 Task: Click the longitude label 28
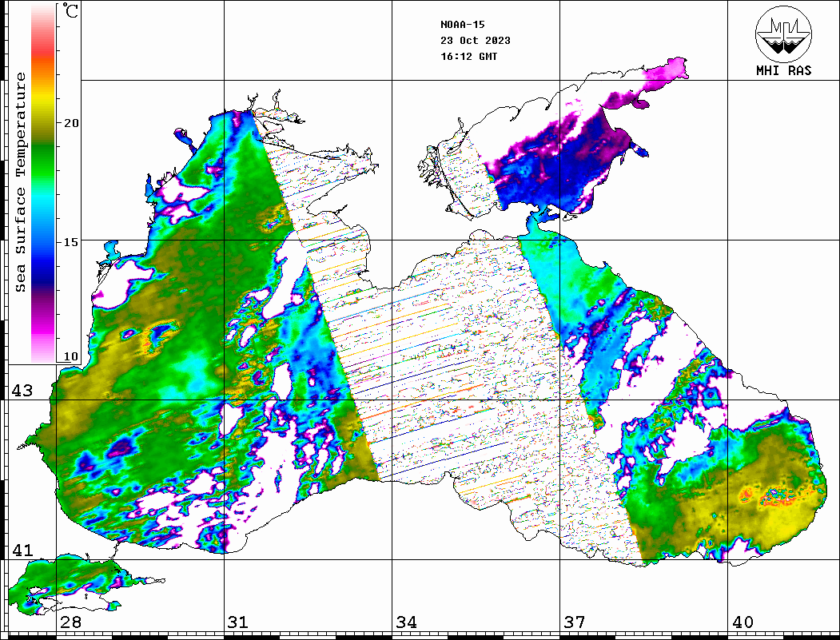(x=70, y=622)
